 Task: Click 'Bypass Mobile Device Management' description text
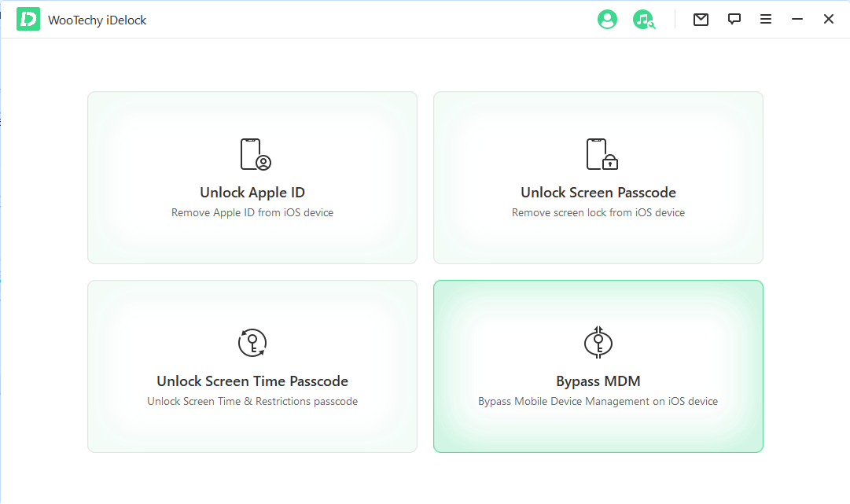pos(598,401)
